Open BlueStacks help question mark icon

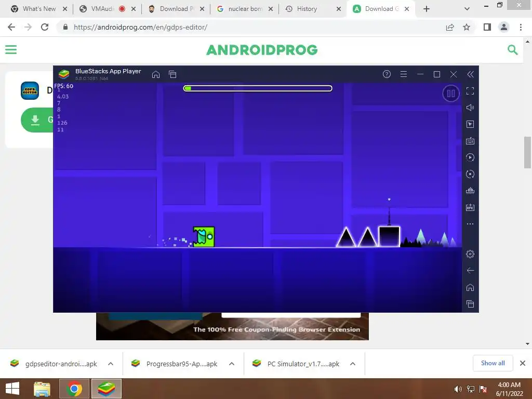(x=387, y=74)
